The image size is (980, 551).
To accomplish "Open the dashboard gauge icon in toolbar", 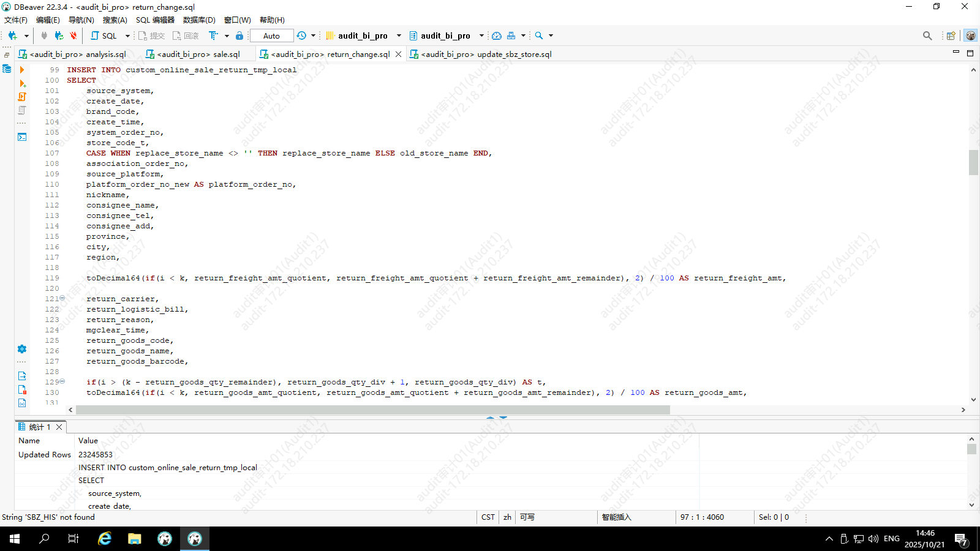I will [497, 36].
